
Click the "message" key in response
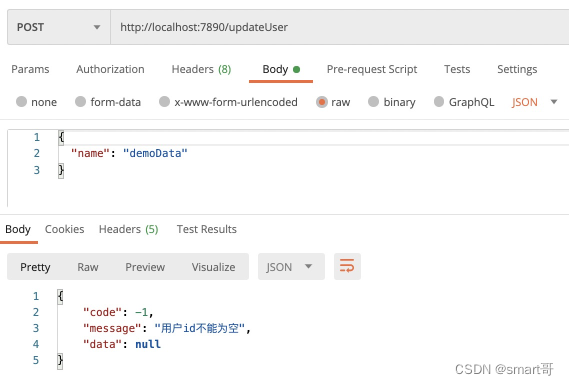pyautogui.click(x=112, y=328)
